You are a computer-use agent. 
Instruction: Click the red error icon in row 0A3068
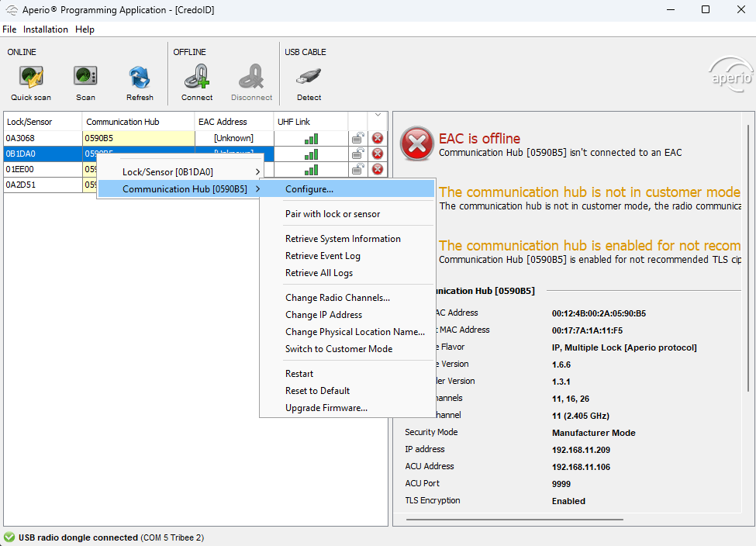point(378,138)
